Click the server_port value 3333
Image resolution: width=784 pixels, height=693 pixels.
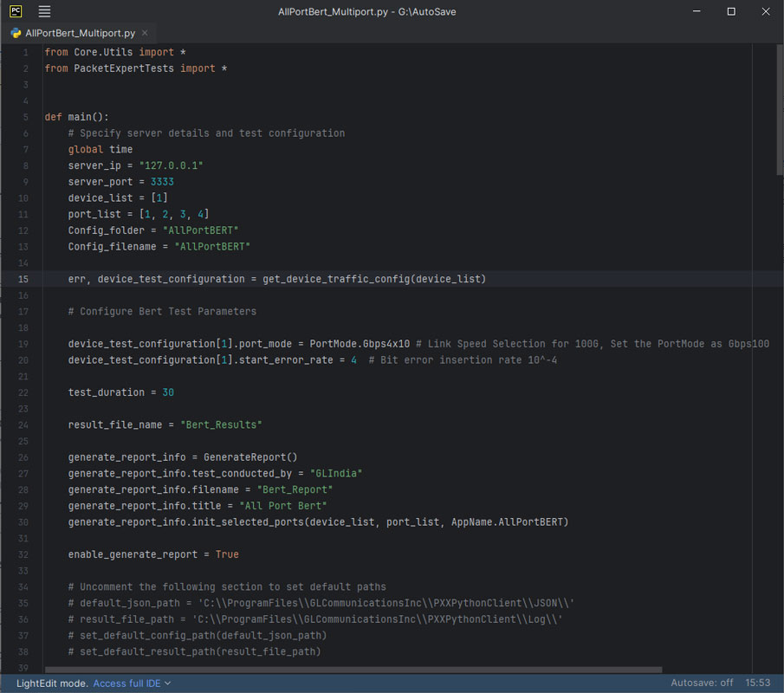162,182
